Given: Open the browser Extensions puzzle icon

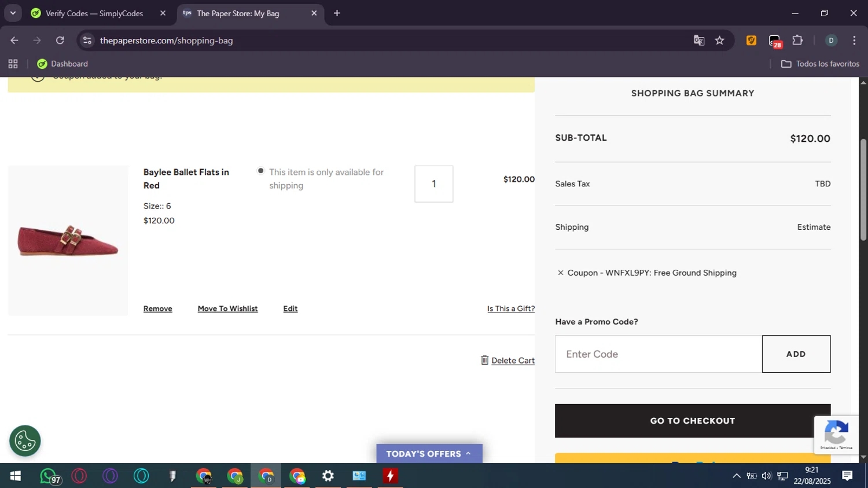Looking at the screenshot, I should click(x=797, y=41).
